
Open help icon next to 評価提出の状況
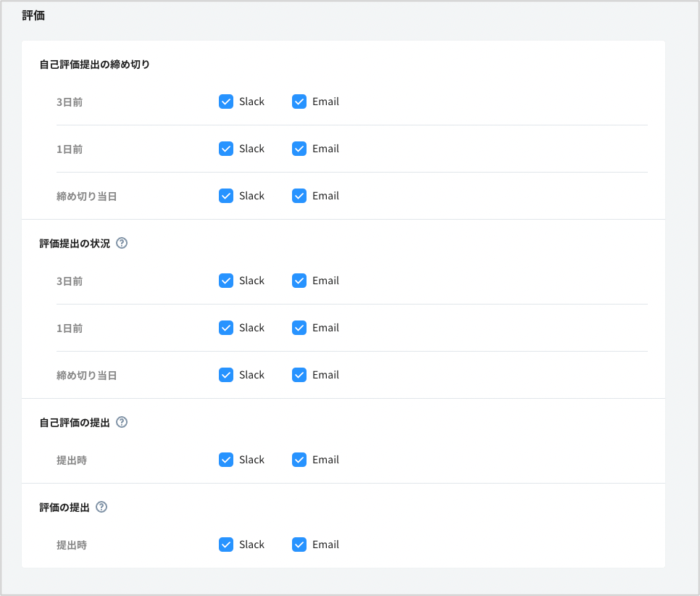click(x=122, y=244)
